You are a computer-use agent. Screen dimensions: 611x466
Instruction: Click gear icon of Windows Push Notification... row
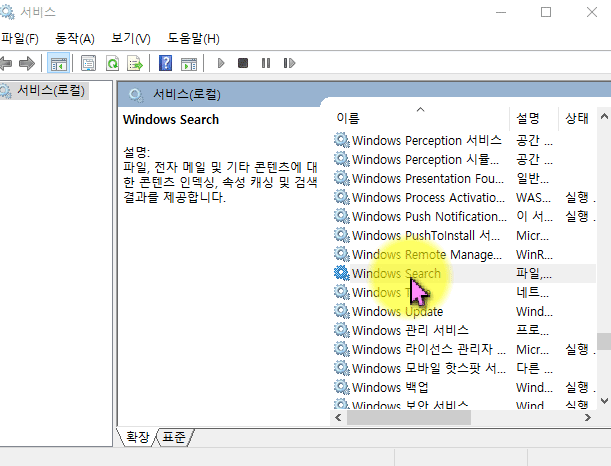pyautogui.click(x=342, y=216)
